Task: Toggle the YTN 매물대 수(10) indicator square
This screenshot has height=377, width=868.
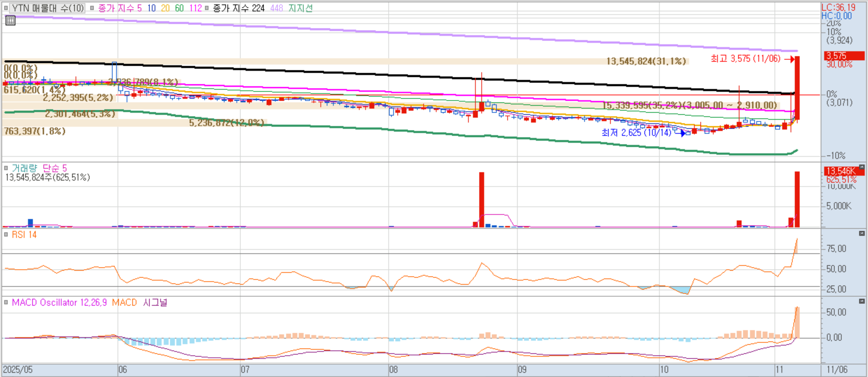Action: 6,8
